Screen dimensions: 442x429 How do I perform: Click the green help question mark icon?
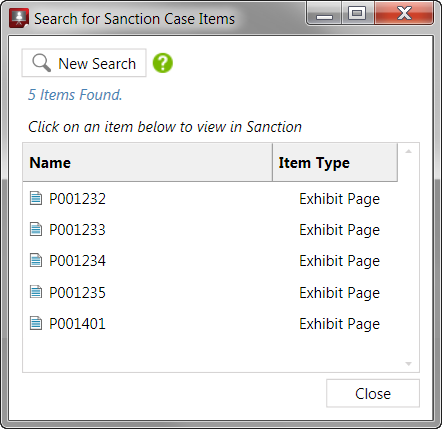tap(163, 63)
